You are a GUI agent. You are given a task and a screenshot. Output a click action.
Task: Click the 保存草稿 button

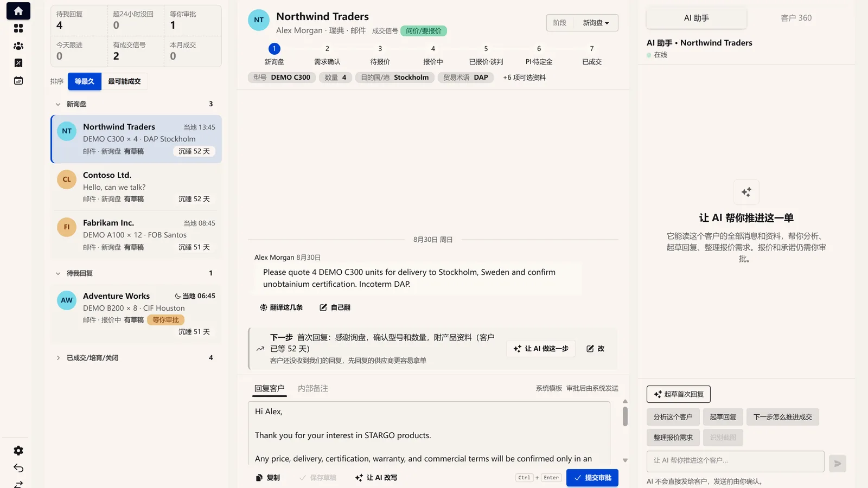click(x=318, y=478)
